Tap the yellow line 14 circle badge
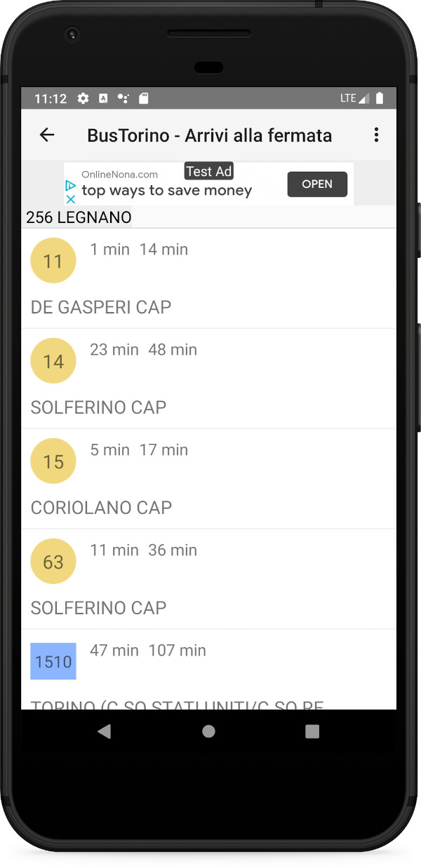 point(53,361)
